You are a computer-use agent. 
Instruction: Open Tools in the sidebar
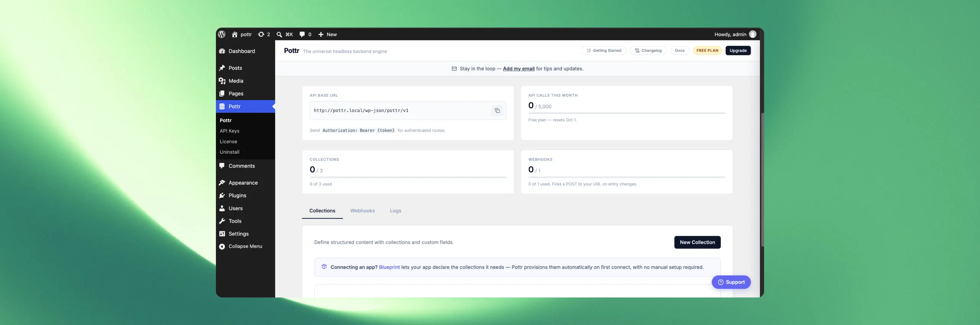pos(245,221)
